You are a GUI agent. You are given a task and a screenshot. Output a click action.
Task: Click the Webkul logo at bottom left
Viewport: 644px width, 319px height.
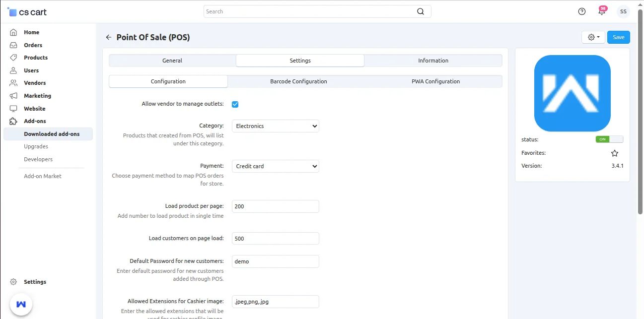pos(20,304)
